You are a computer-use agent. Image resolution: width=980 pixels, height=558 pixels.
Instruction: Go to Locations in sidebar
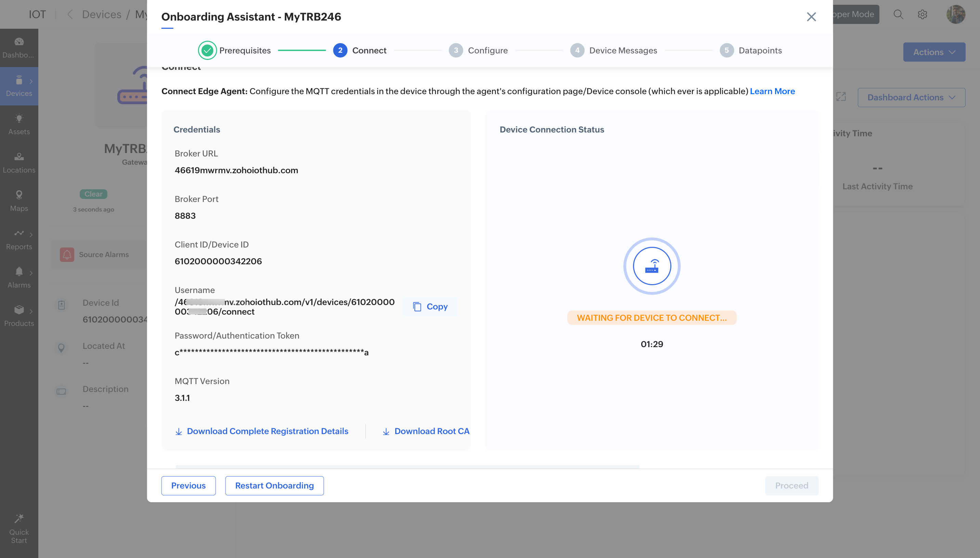click(x=19, y=157)
